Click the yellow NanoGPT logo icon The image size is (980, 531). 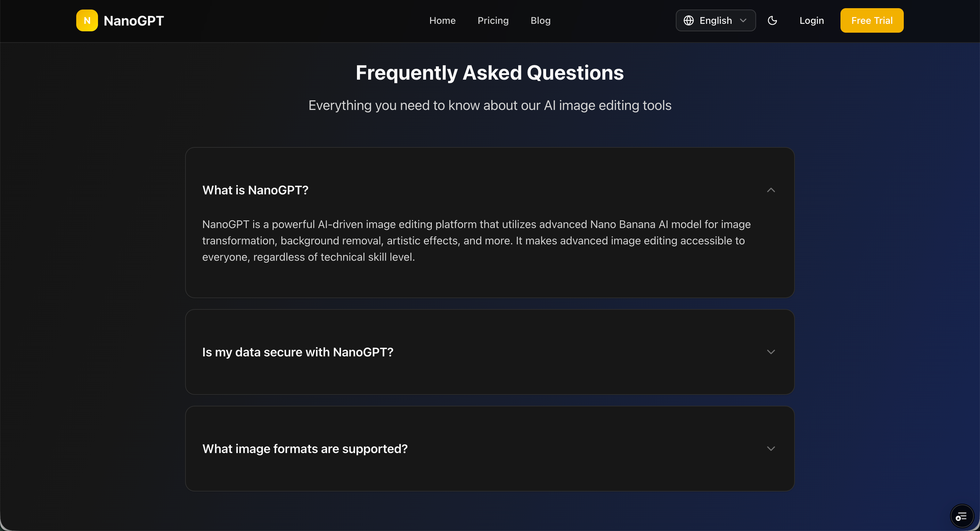click(87, 20)
